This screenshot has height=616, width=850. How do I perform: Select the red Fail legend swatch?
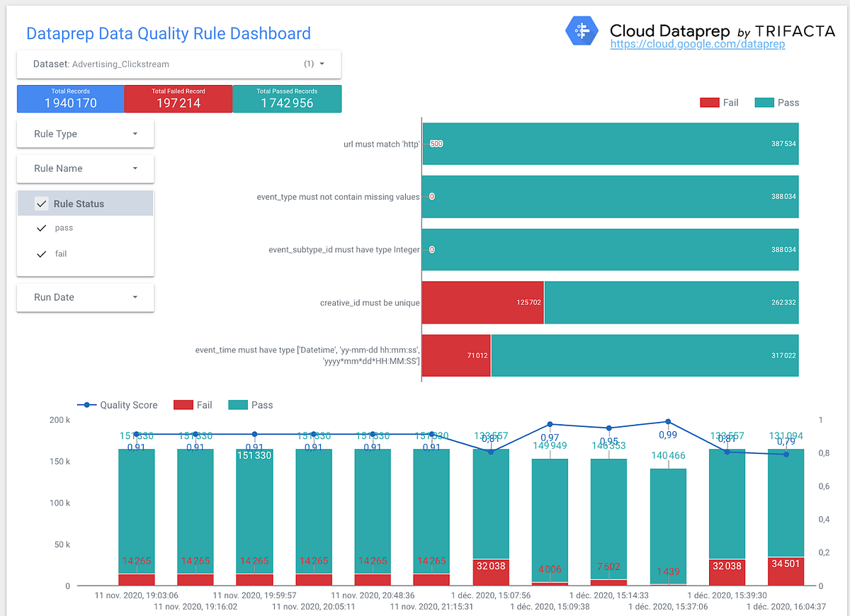point(708,102)
